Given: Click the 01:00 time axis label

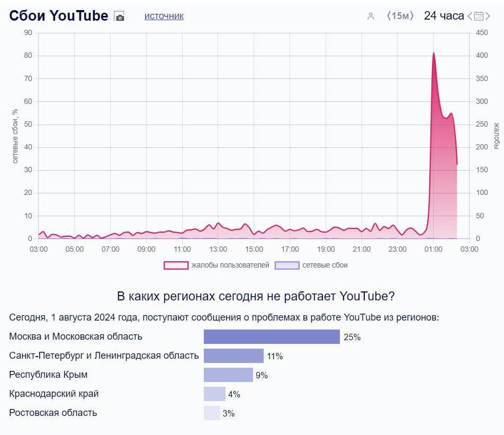Looking at the screenshot, I should (x=433, y=249).
